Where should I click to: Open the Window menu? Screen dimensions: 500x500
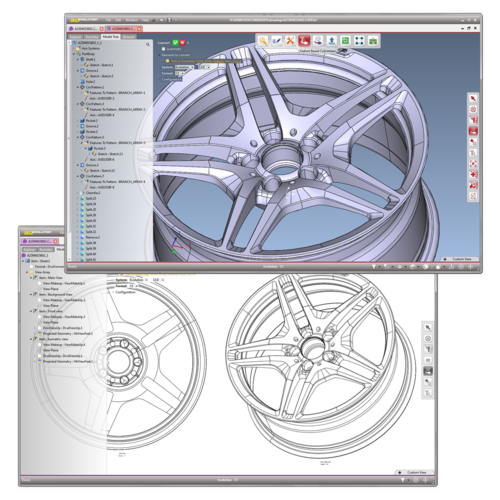131,20
